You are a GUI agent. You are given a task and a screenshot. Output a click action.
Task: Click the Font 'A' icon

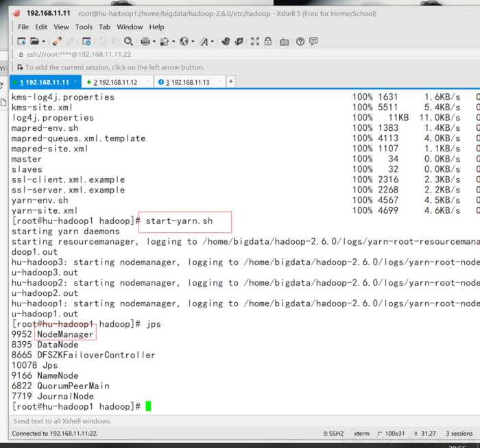pyautogui.click(x=204, y=41)
